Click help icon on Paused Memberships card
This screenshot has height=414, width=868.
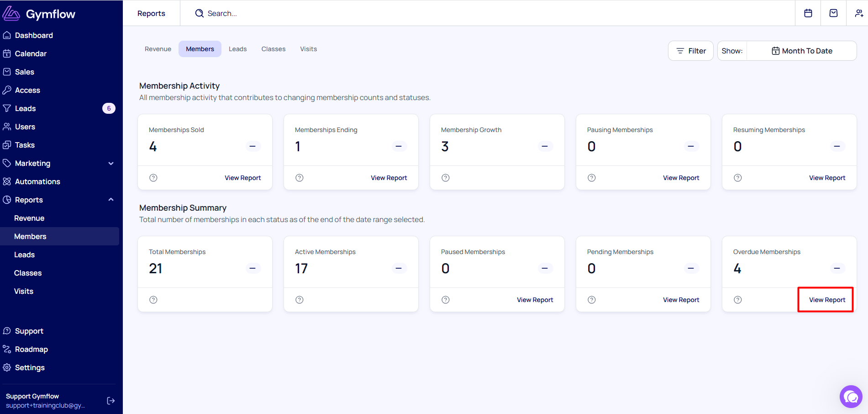(x=446, y=300)
